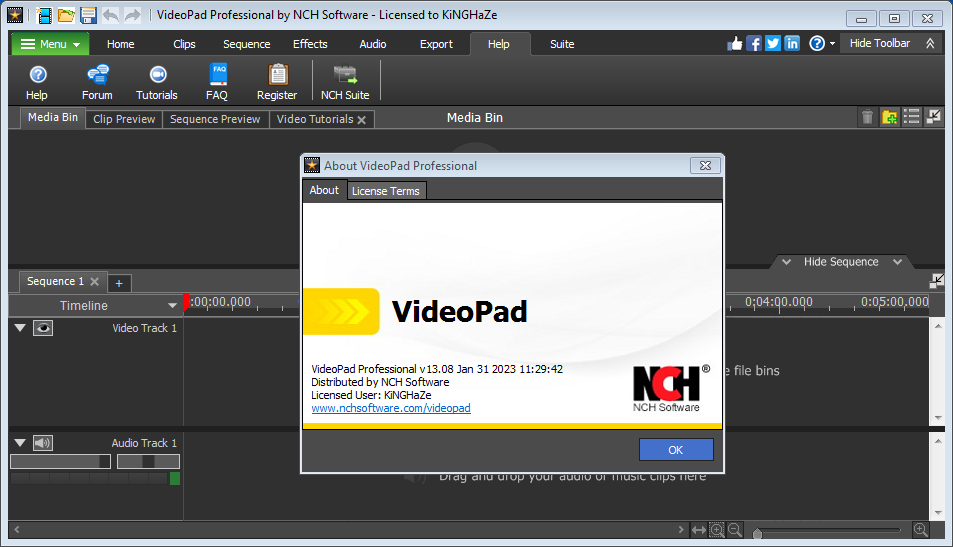Adjust Audio Track 1 pan slider
This screenshot has width=953, height=547.
(148, 462)
